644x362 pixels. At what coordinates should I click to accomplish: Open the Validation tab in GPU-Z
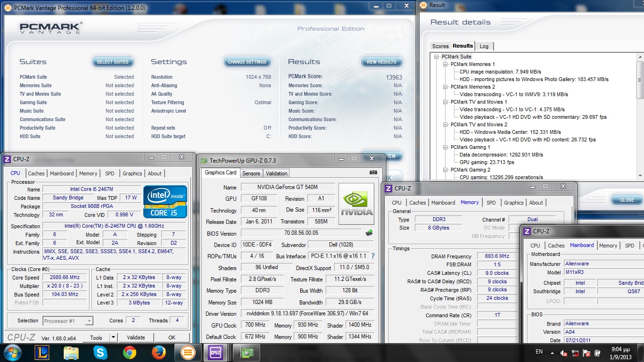pos(276,173)
